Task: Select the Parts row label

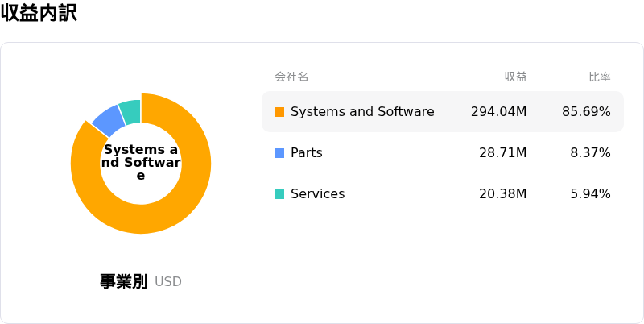Action: pos(307,153)
